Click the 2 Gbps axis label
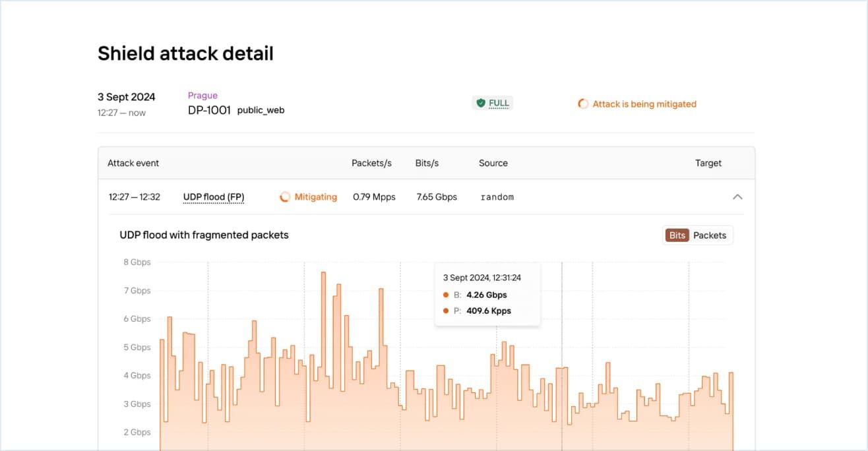Viewport: 868px width, 451px height. pos(137,432)
